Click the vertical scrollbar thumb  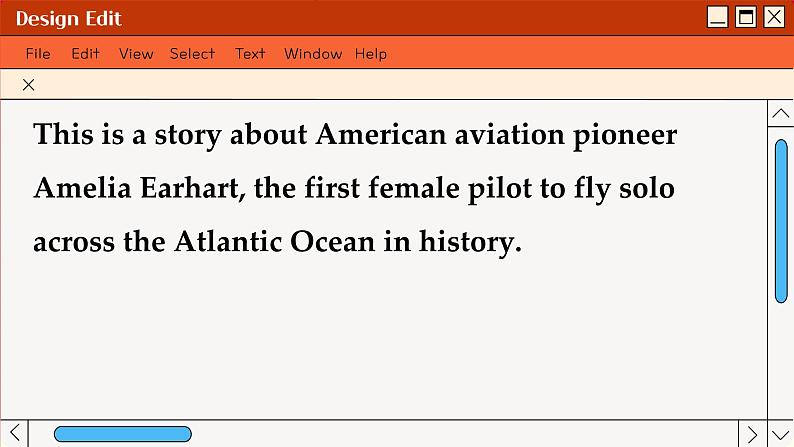pos(781,221)
